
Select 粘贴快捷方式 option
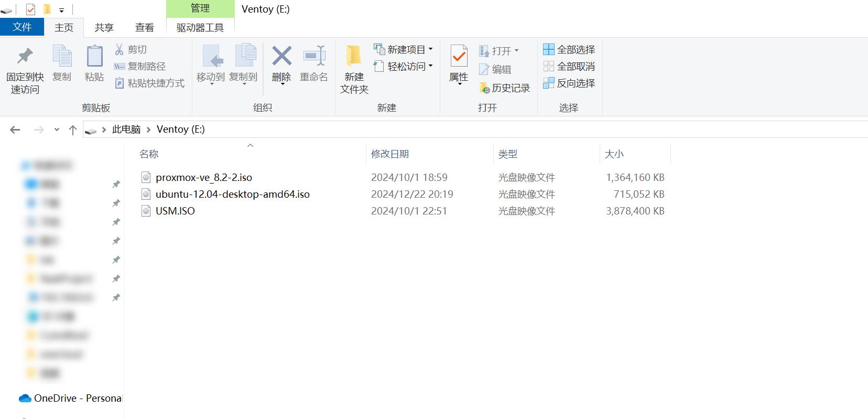pos(149,83)
